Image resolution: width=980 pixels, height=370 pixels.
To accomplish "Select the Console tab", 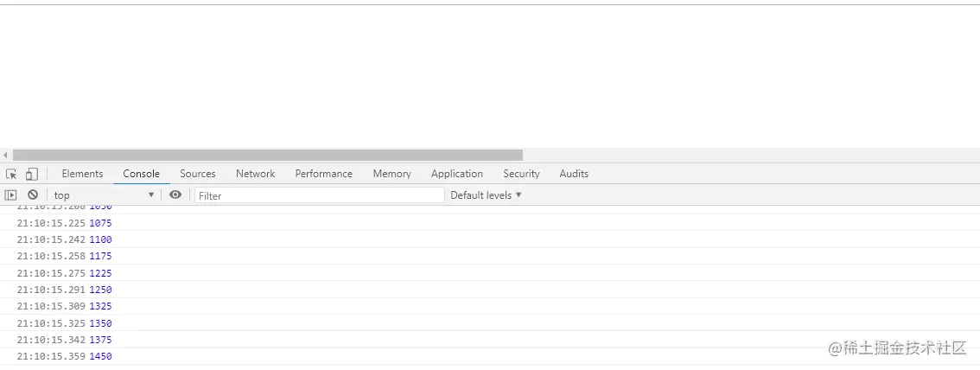I will click(141, 174).
